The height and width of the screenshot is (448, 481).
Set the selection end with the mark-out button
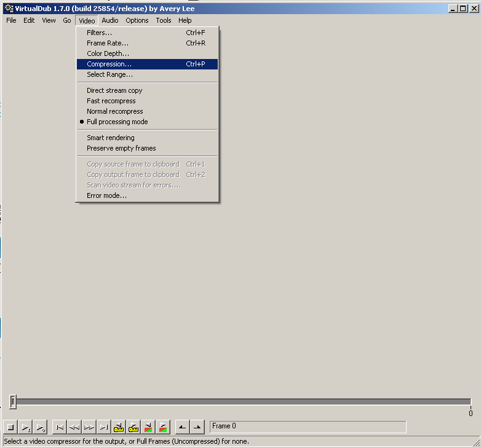197,427
